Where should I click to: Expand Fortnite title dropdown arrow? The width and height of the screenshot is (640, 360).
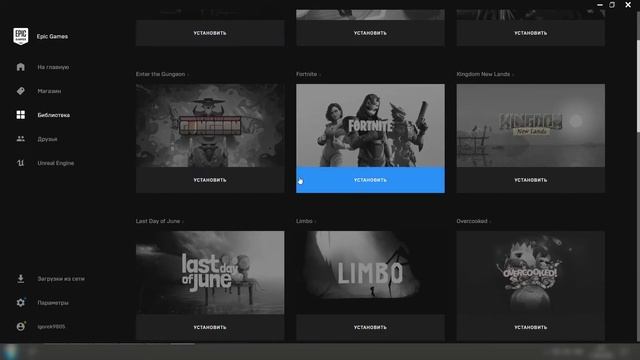click(x=320, y=75)
